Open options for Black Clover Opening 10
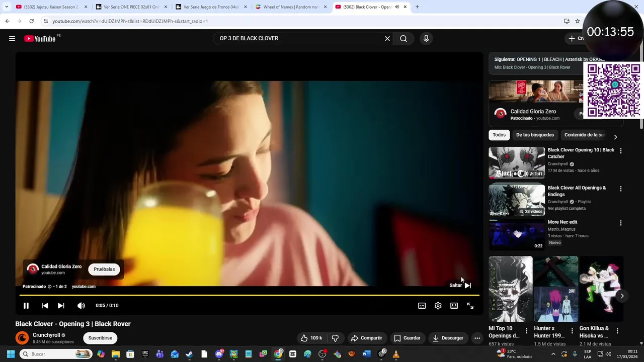The width and height of the screenshot is (644, 362). tap(621, 151)
